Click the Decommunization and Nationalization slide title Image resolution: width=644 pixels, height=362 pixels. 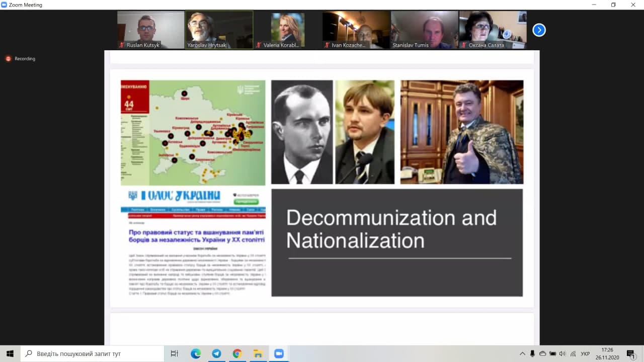pos(391,229)
